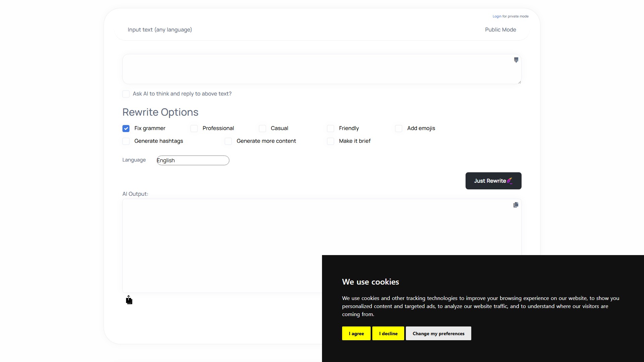Screen dimensions: 644x362
Task: Tick the Casual checkbox
Action: click(x=262, y=129)
